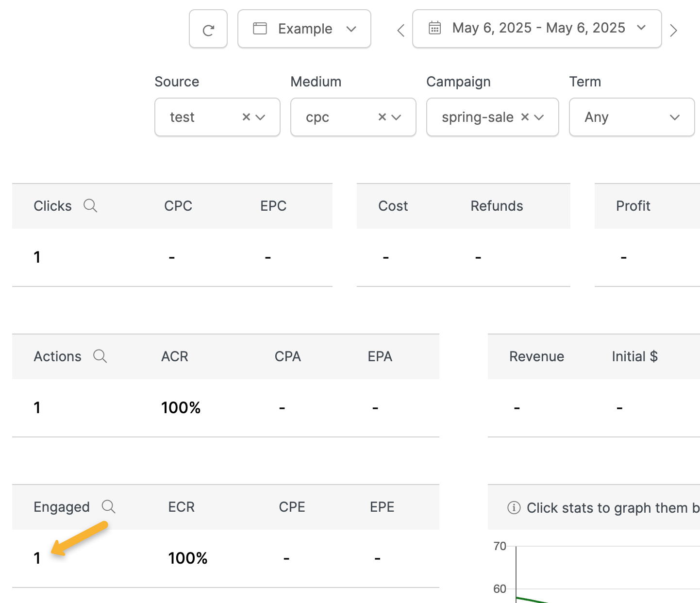
Task: Clear the Campaign filter 'spring-sale'
Action: (525, 117)
